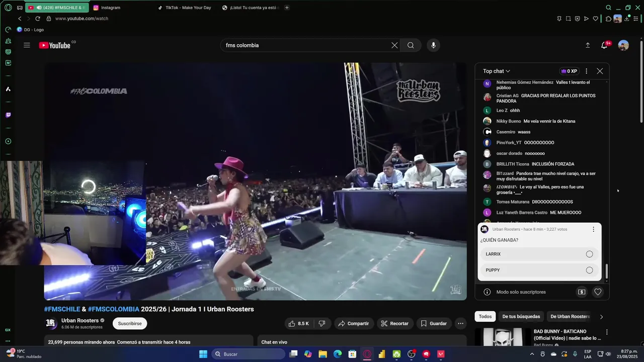
Task: Switch to the Instagram tab
Action: point(122,8)
